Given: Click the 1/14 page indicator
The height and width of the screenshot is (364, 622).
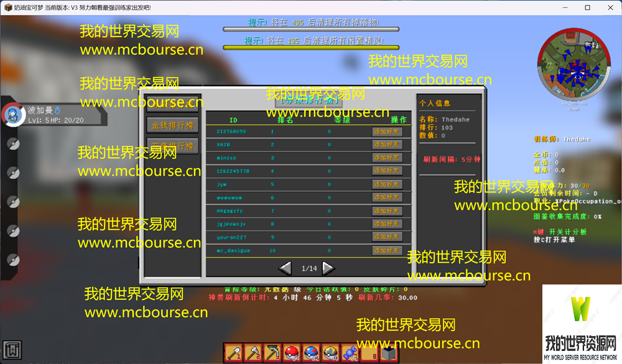Looking at the screenshot, I should point(309,268).
